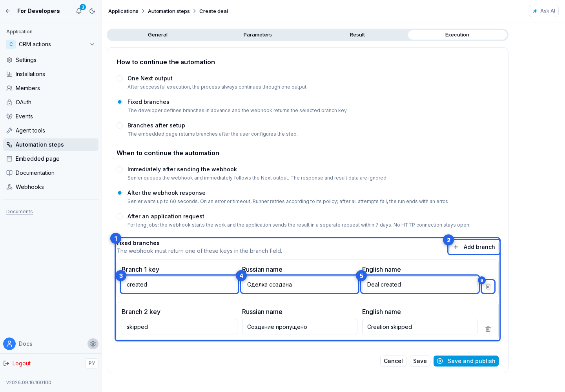Select Immediately after sending the webhook
565x392 pixels.
point(120,169)
